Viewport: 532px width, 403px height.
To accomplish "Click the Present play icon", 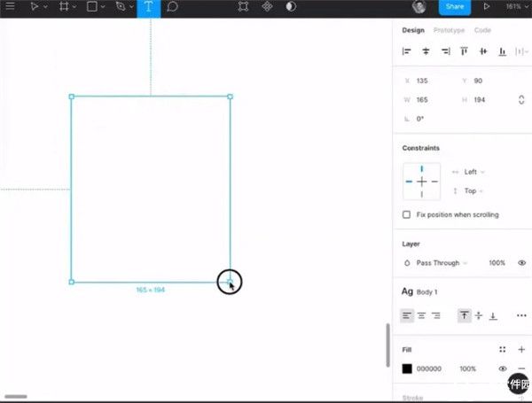I will [486, 7].
